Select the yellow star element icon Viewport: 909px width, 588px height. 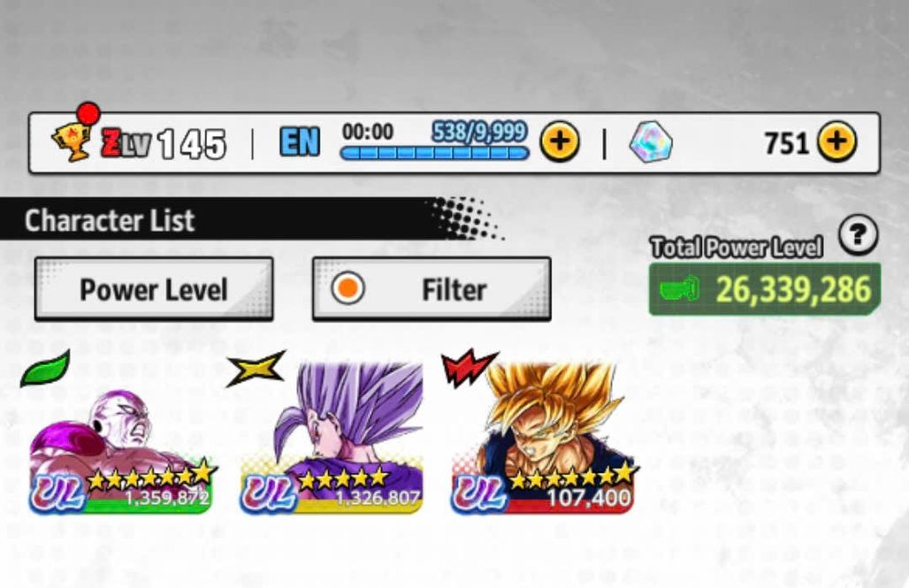pos(256,369)
